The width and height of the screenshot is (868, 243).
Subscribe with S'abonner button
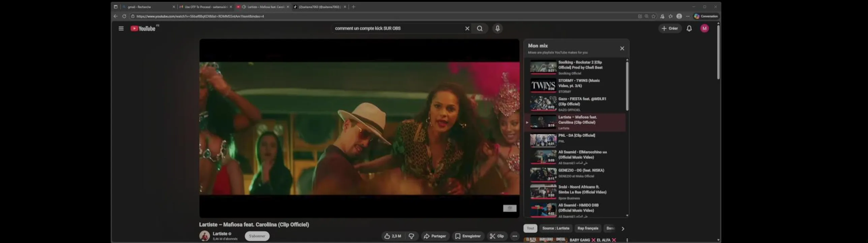point(257,236)
